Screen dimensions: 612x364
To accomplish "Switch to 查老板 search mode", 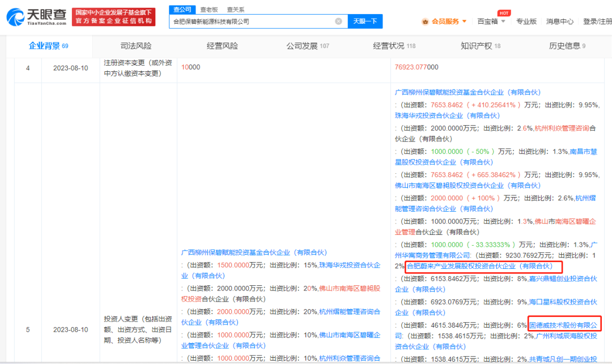I will coord(209,9).
